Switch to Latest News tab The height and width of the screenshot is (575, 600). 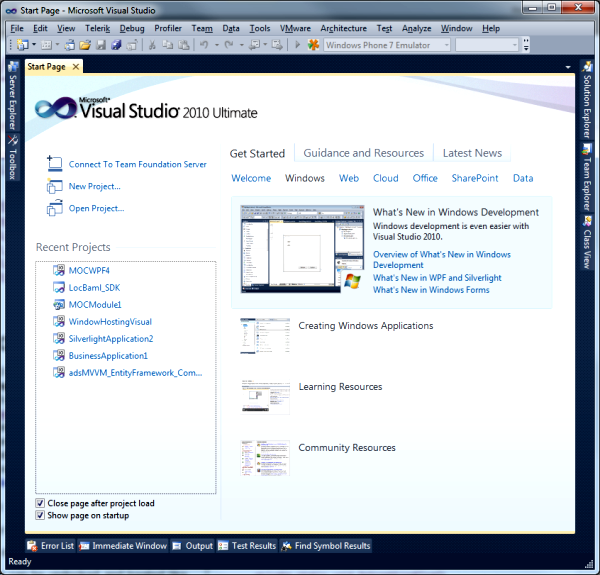tap(472, 153)
